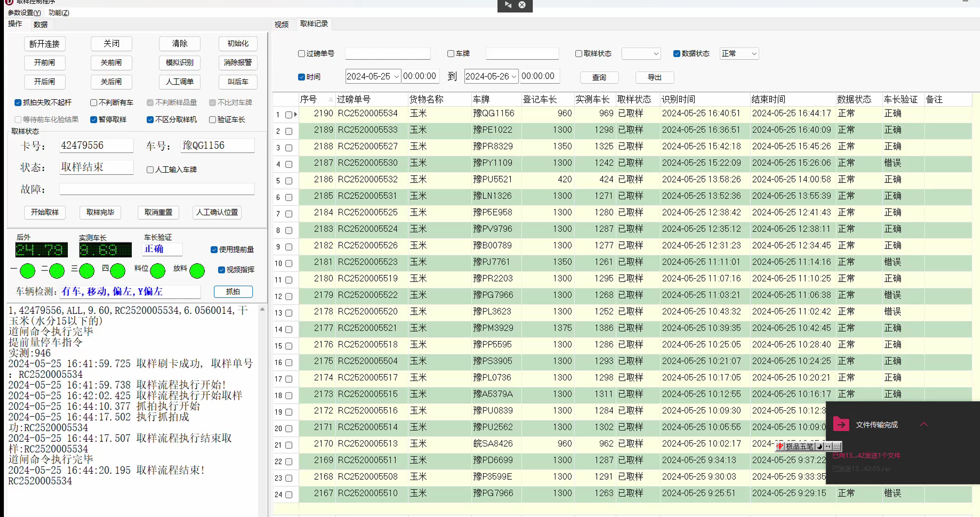Click the green indicator light labeled 一

pyautogui.click(x=27, y=271)
